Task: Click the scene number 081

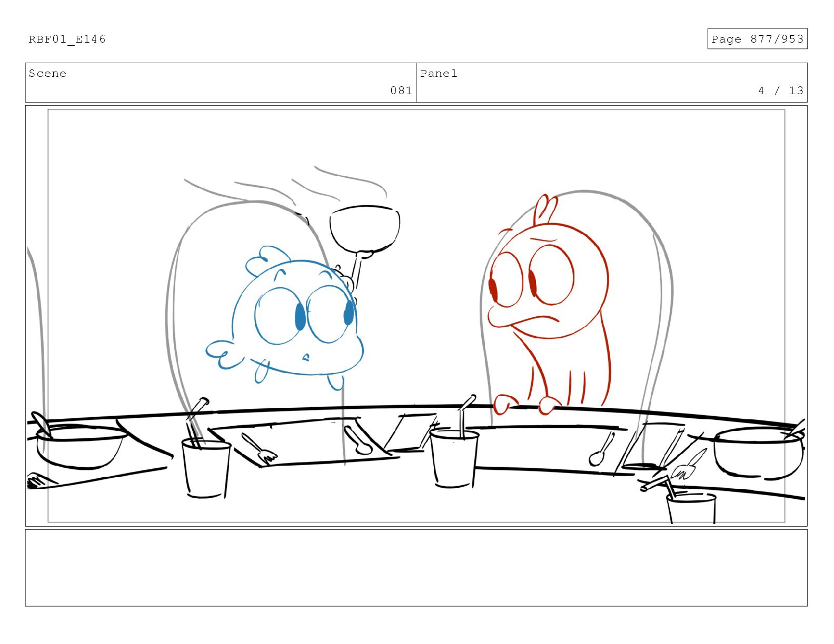Action: click(401, 90)
